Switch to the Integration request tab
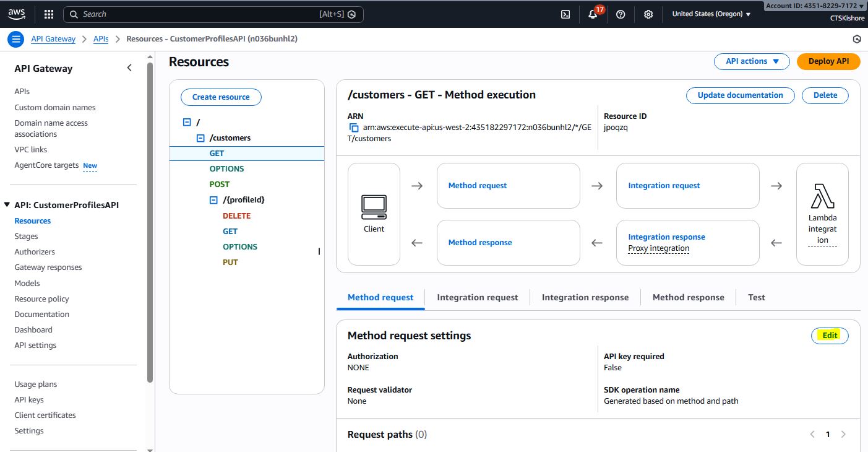 pyautogui.click(x=477, y=297)
